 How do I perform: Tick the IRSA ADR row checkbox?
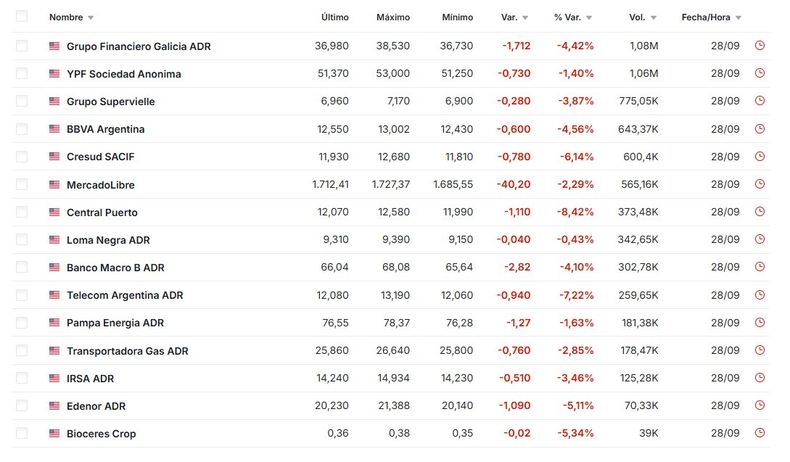point(22,378)
